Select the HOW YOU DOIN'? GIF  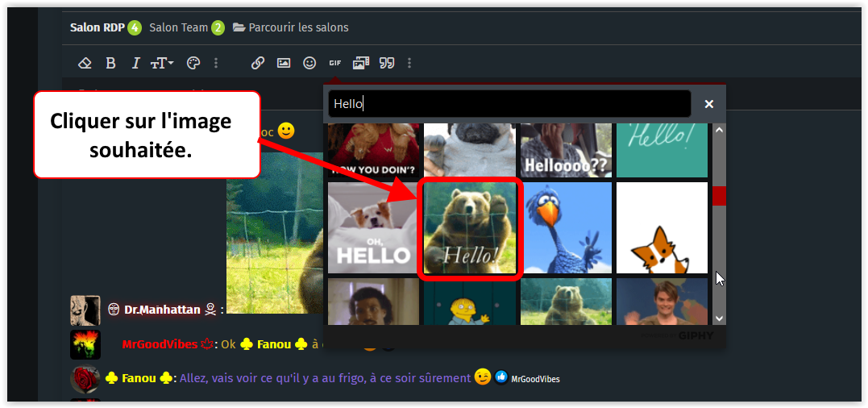pyautogui.click(x=373, y=151)
